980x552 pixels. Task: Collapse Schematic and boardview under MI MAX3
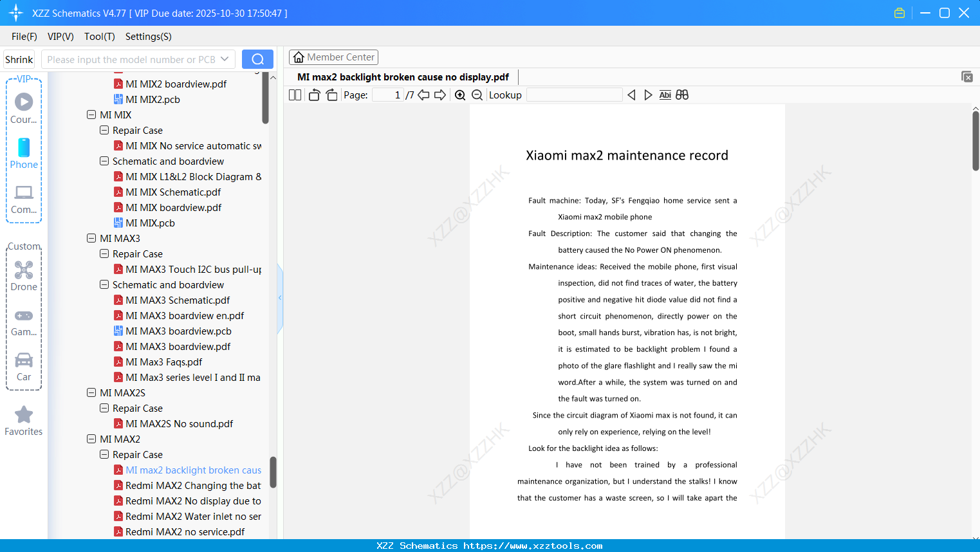coord(104,285)
